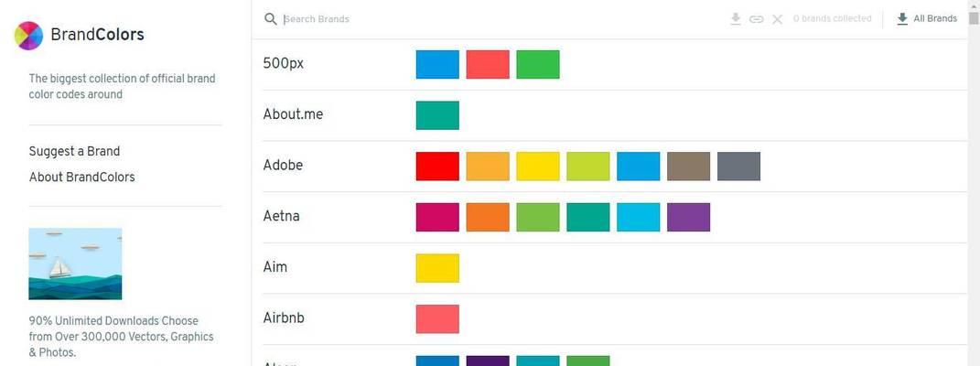Click the share link icon

coord(756,19)
